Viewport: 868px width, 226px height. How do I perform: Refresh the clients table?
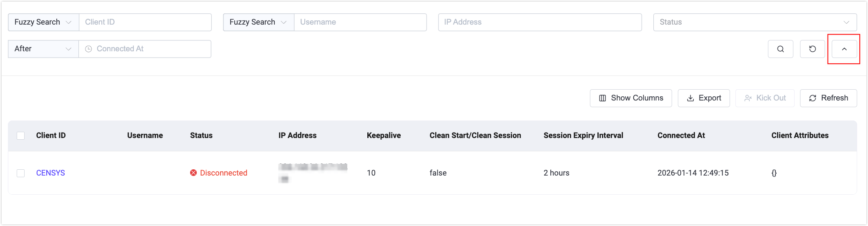(x=828, y=98)
